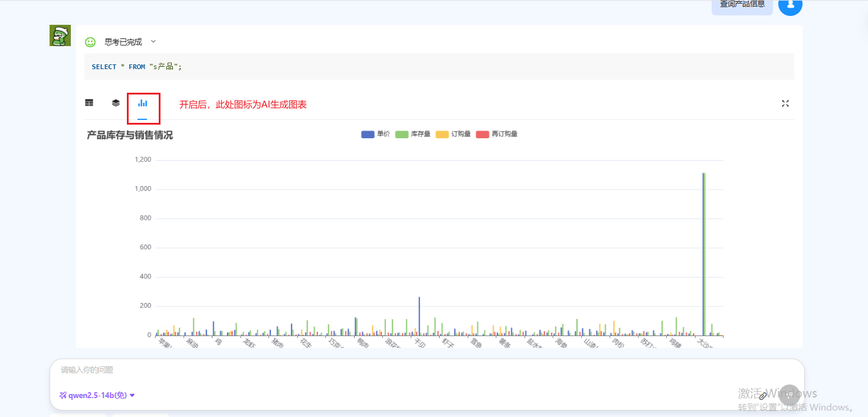
Task: Click the 查询产品信息 message bubble
Action: click(x=742, y=5)
